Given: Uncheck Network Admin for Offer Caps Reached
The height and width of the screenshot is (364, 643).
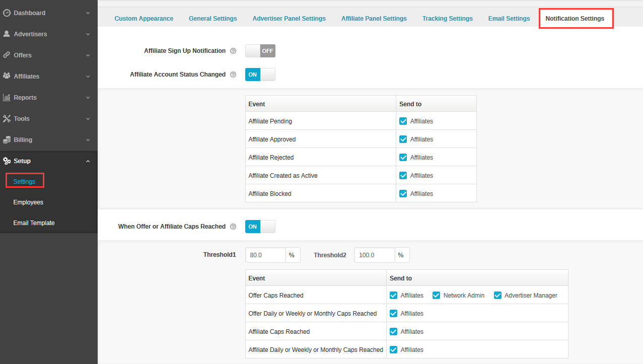Looking at the screenshot, I should pyautogui.click(x=436, y=295).
